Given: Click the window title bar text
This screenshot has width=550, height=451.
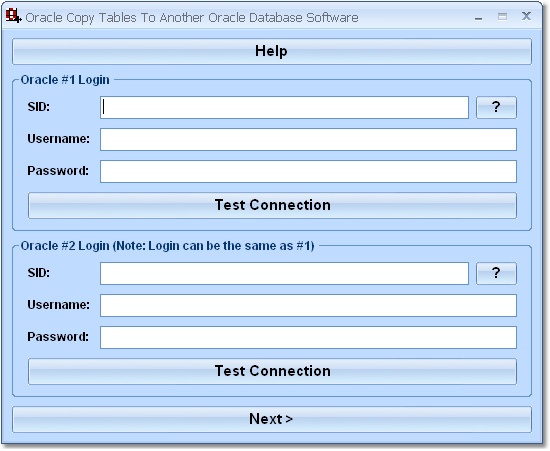Looking at the screenshot, I should click(x=192, y=18).
